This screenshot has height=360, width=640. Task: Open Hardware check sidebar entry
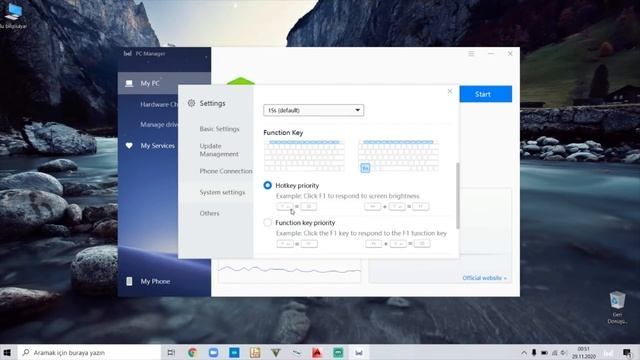[159, 104]
